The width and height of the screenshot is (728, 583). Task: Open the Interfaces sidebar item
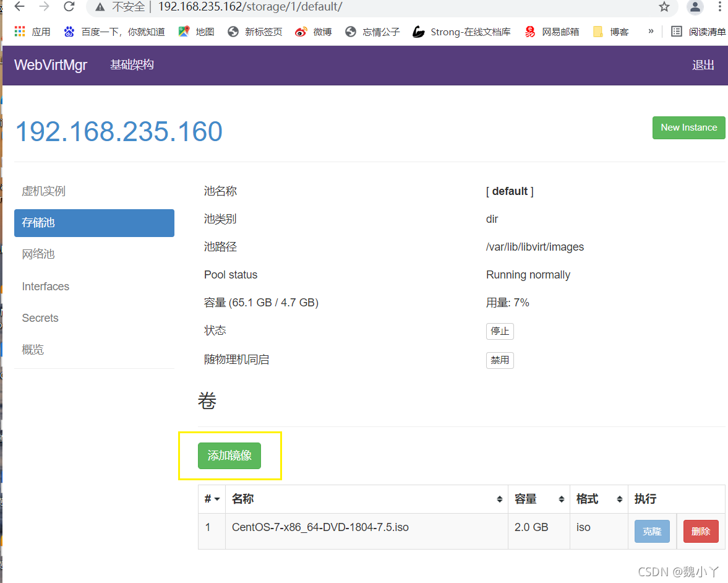coord(94,286)
